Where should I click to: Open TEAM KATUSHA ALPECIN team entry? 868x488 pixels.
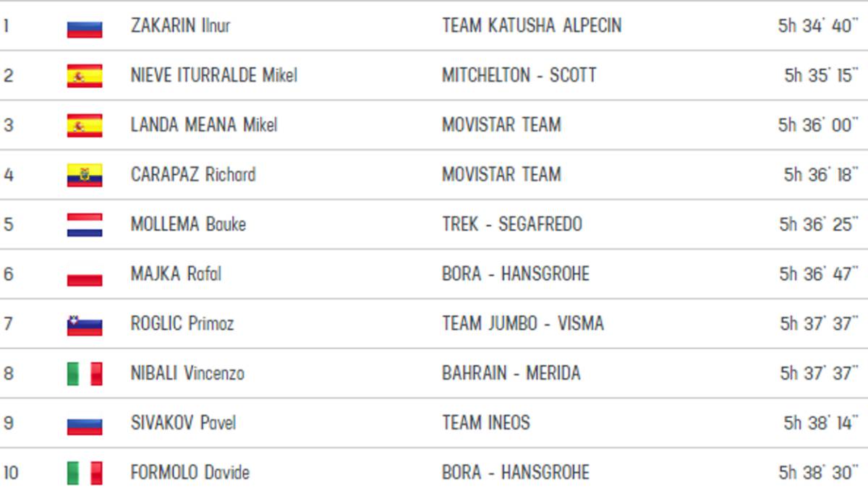532,25
